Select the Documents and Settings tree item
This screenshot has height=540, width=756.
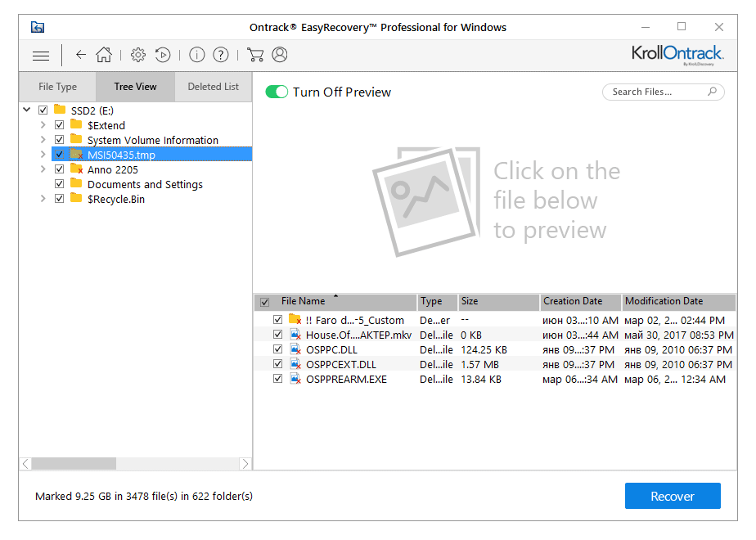pos(145,184)
